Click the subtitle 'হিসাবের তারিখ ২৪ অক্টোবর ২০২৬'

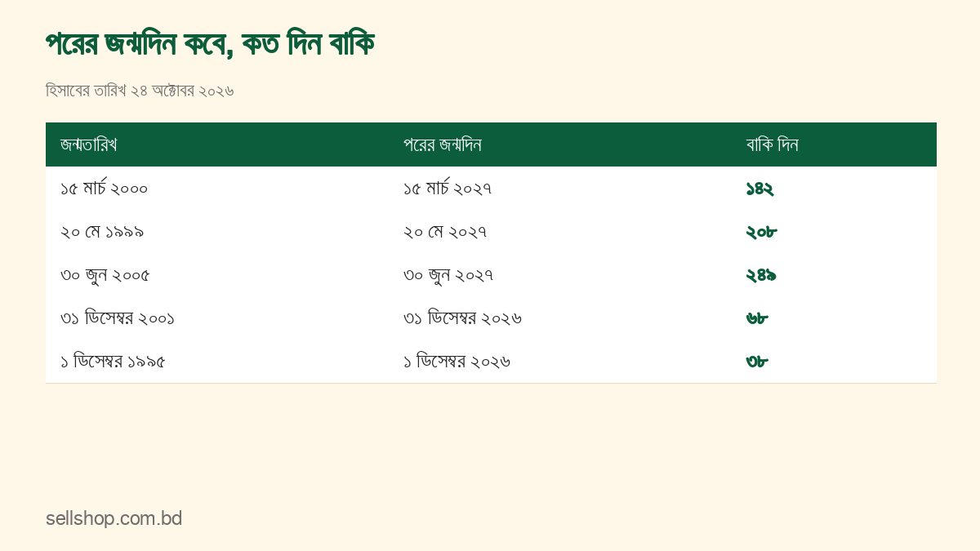(x=140, y=91)
